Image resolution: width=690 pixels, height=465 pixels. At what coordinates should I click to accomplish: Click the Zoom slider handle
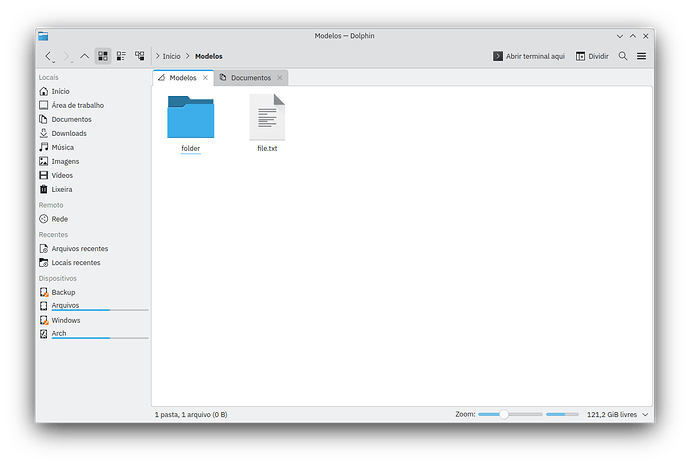(x=504, y=414)
